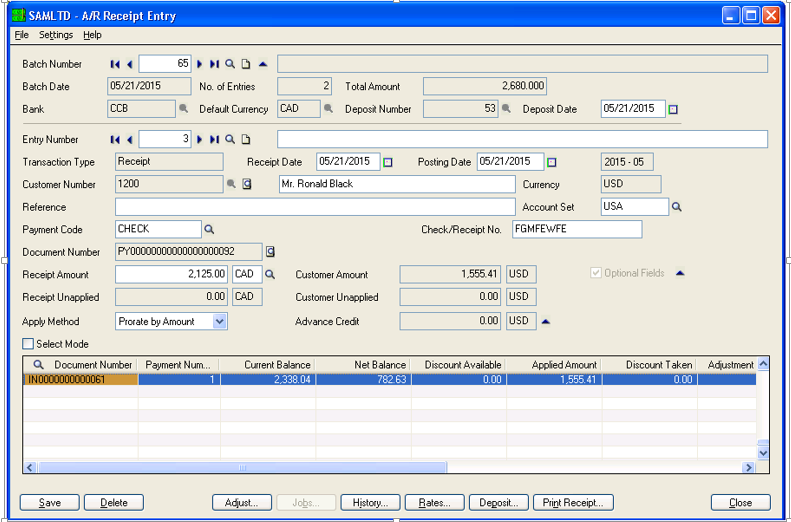Toggle the Optional Fields checkbox
This screenshot has width=791, height=522.
(596, 273)
